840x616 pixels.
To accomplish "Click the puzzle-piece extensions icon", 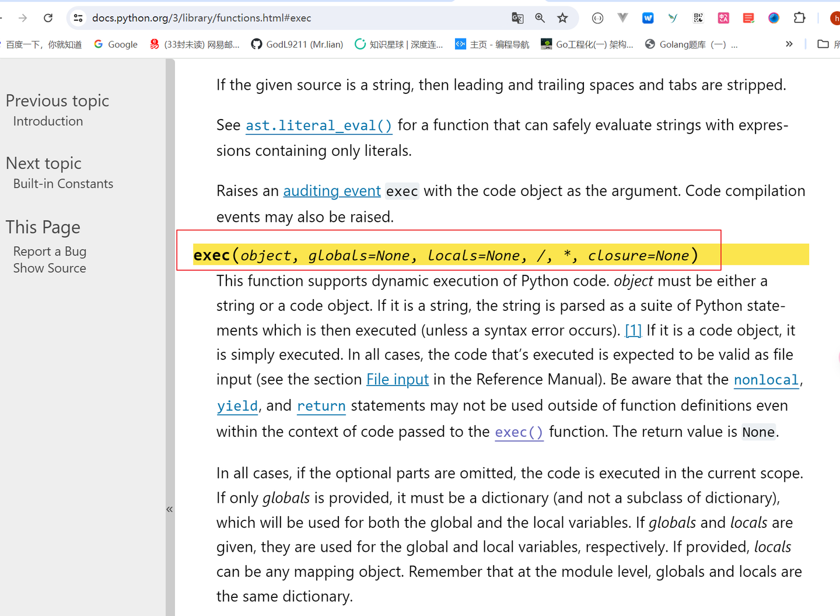I will (x=799, y=18).
